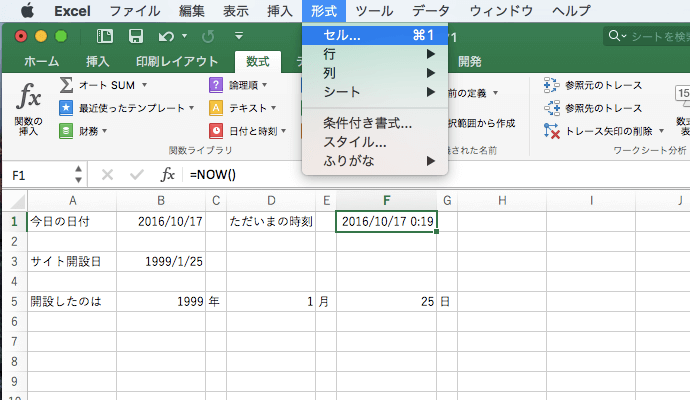Choose 条件付き書式... menu item
The height and width of the screenshot is (400, 690).
[375, 123]
